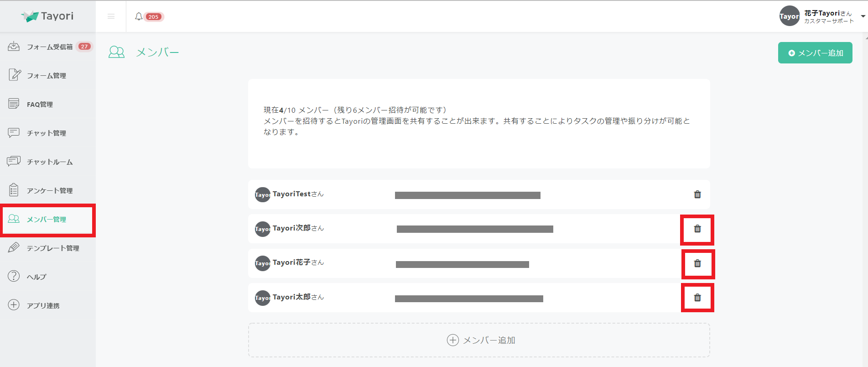The width and height of the screenshot is (868, 367).
Task: Click the 花子Tayoriさん username text
Action: pyautogui.click(x=828, y=13)
